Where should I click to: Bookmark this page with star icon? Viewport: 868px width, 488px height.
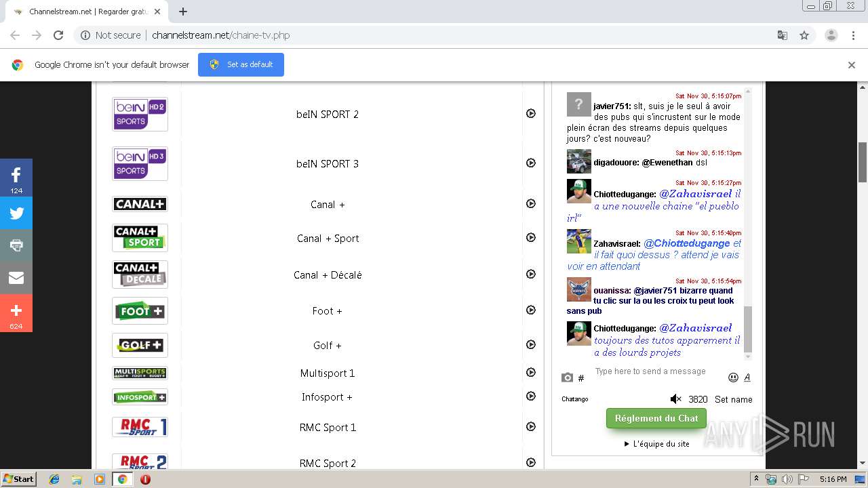pos(804,35)
